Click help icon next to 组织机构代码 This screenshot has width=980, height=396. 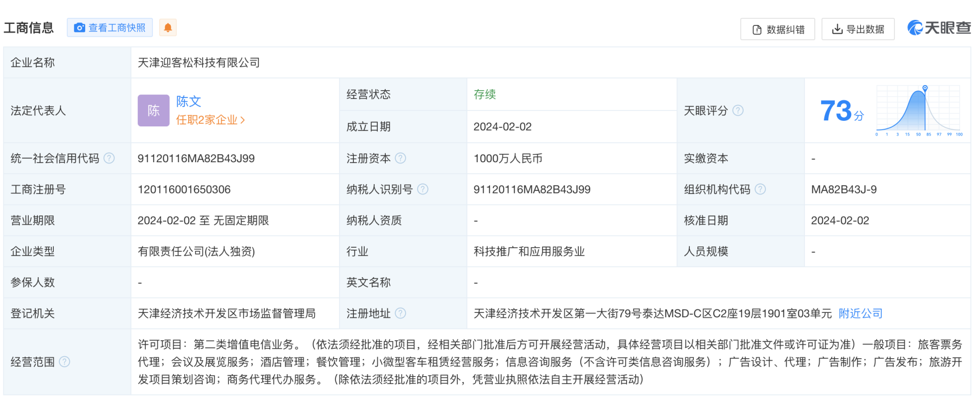pyautogui.click(x=760, y=190)
